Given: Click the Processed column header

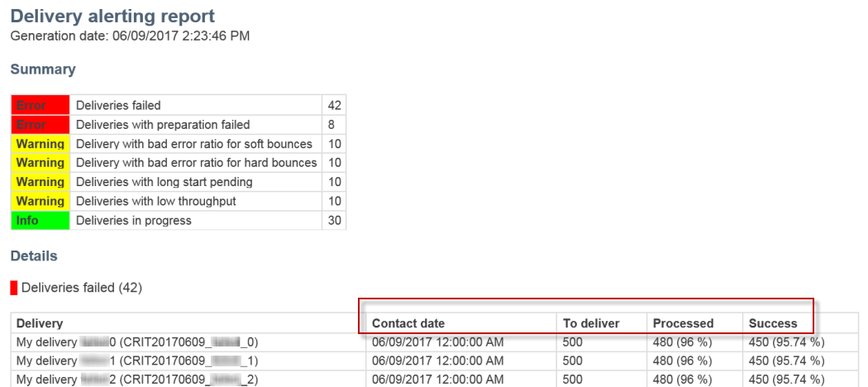Looking at the screenshot, I should click(683, 323).
